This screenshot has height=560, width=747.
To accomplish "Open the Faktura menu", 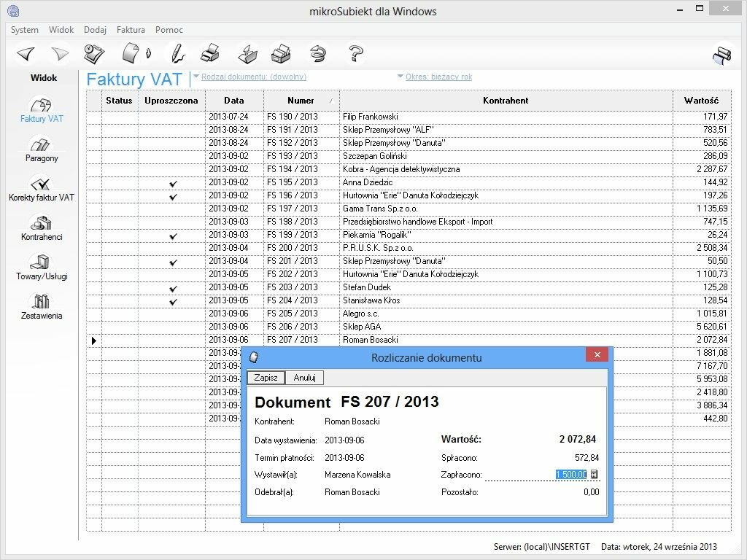I will click(131, 30).
